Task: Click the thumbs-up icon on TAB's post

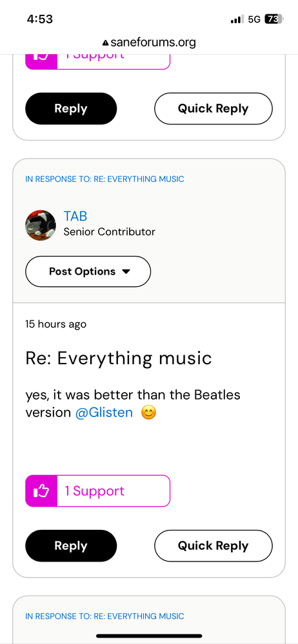Action: tap(41, 491)
